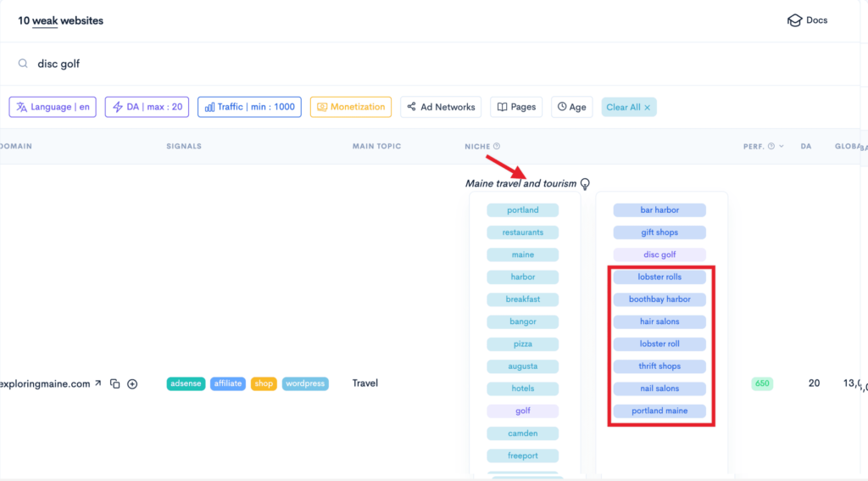Open the DA max 20 filter
This screenshot has width=868, height=481.
coord(147,107)
